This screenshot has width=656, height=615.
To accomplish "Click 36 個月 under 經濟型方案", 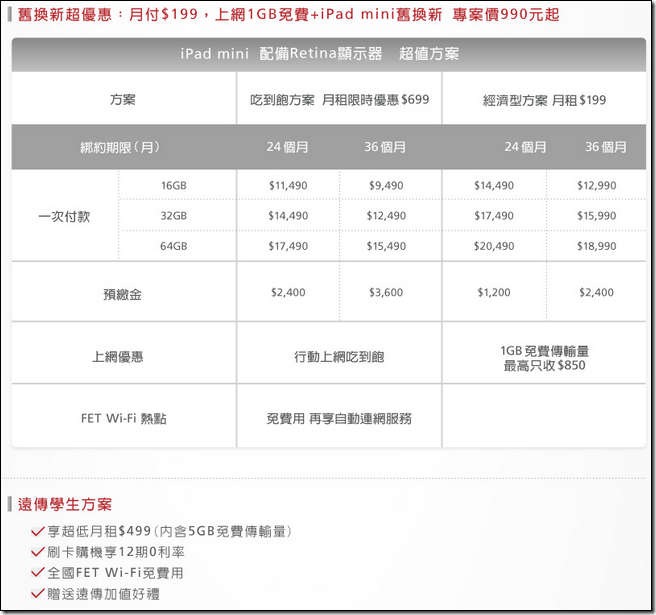I will pos(606,147).
